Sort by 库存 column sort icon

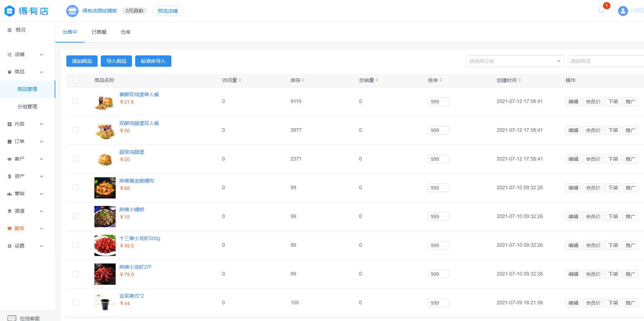(303, 80)
